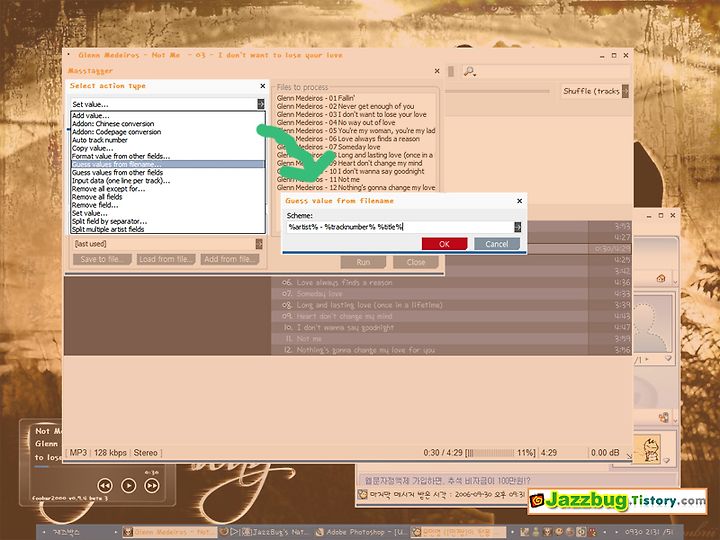
Task: Select playlist row '06. Love always finds a reason'
Action: 452,282
